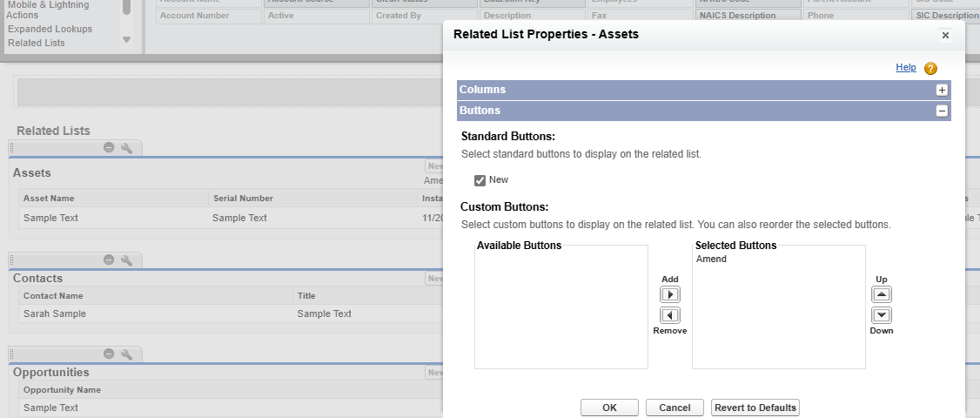Expand the Columns section plus icon

click(x=941, y=90)
